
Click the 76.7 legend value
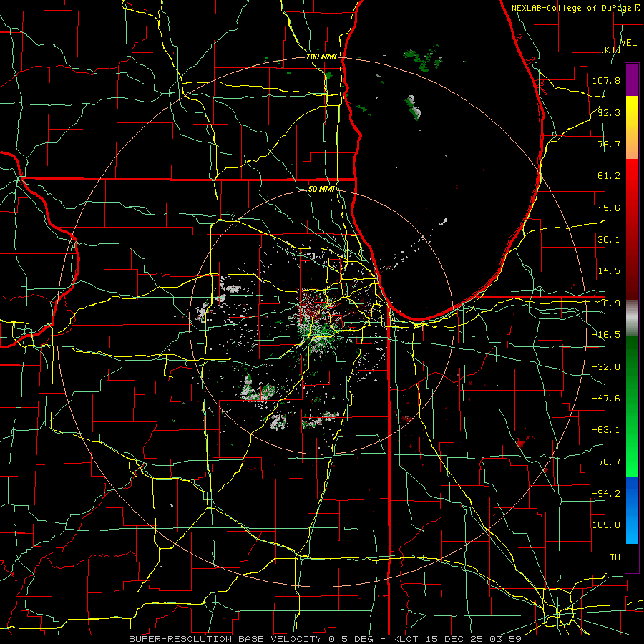609,144
